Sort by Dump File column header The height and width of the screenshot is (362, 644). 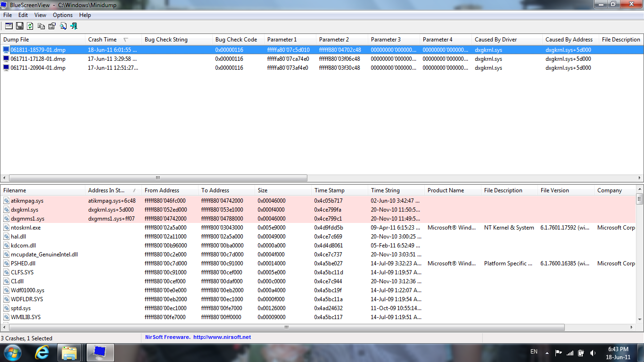tap(43, 40)
